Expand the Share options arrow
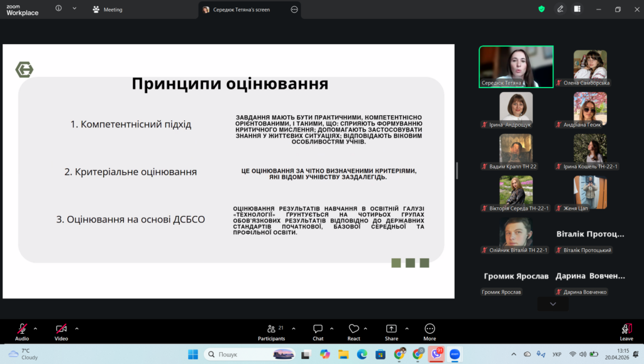The width and height of the screenshot is (644, 364). pyautogui.click(x=406, y=328)
